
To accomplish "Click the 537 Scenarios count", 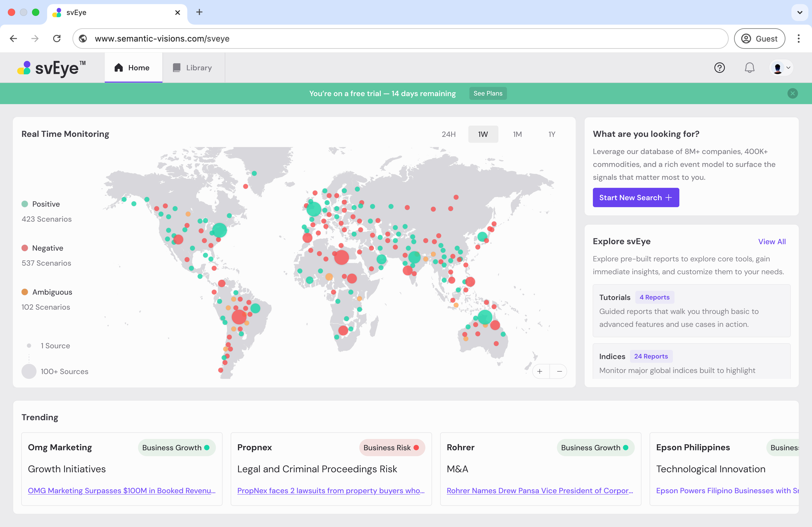I will [46, 263].
